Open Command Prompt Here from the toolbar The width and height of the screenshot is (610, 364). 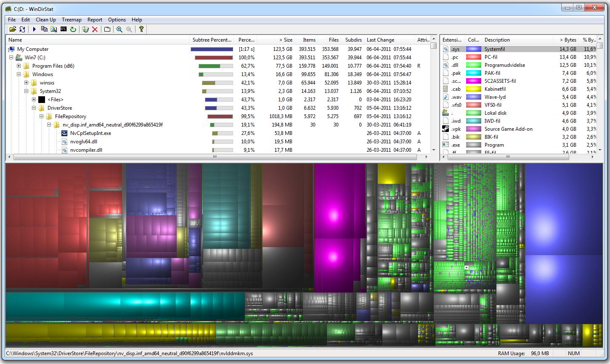(64, 29)
